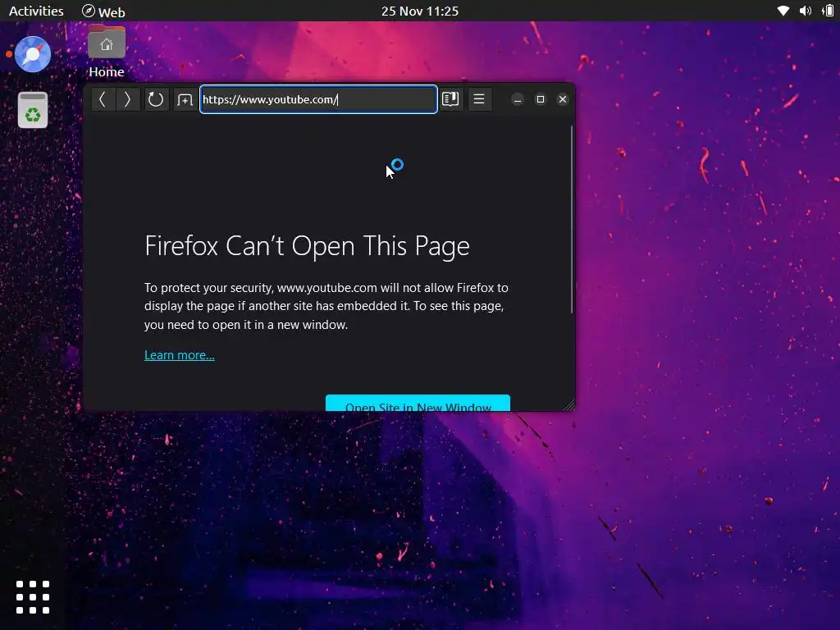Image resolution: width=840 pixels, height=630 pixels.
Task: Click the network status icon in top bar
Action: (783, 11)
